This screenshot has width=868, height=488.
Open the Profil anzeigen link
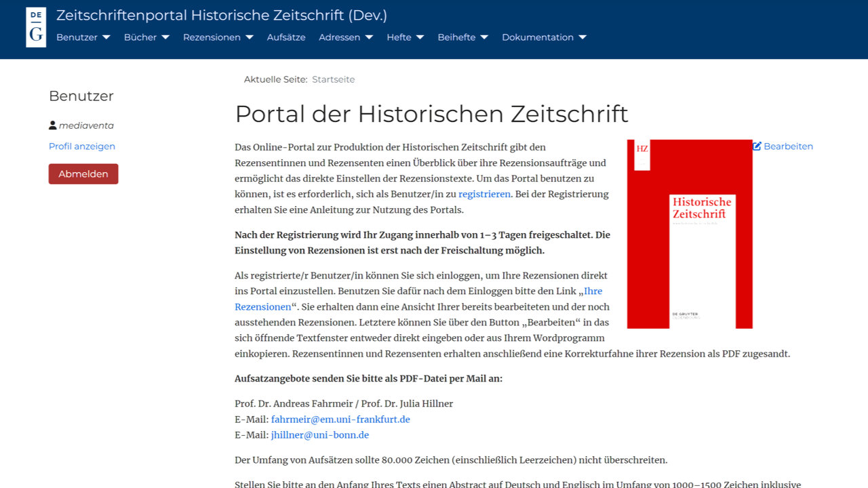click(x=82, y=146)
